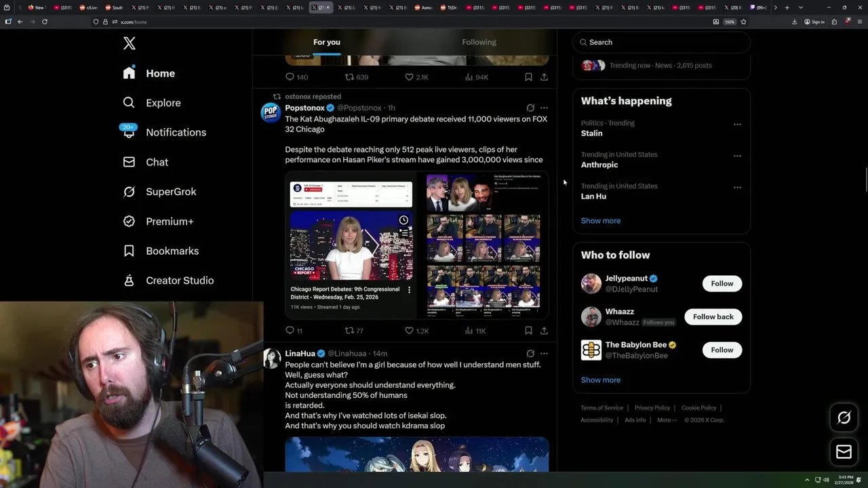This screenshot has width=868, height=488.
Task: Switch to the For you tab
Action: tap(327, 42)
